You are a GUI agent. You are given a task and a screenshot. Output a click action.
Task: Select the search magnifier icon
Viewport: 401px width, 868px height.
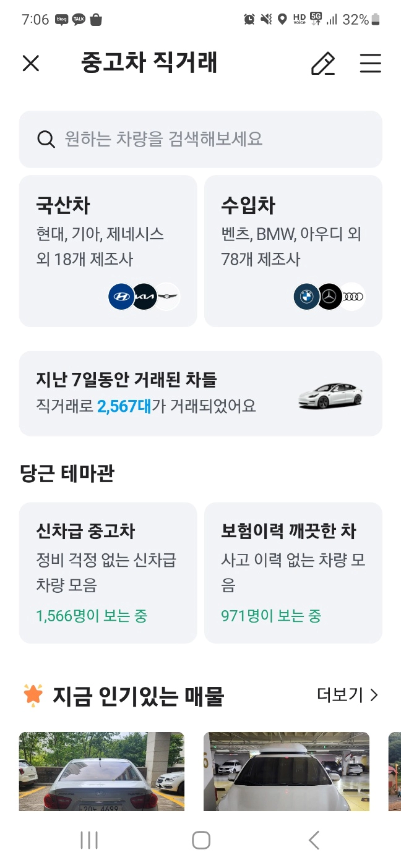pos(46,139)
